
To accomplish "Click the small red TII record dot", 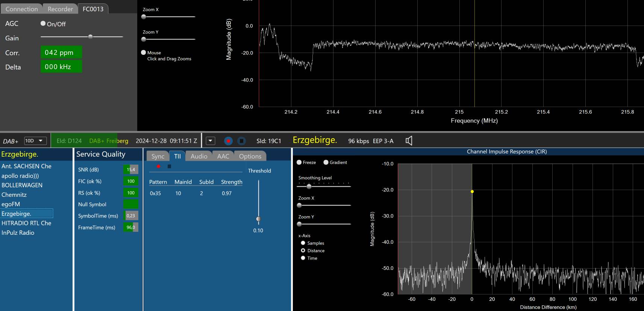I will point(159,166).
